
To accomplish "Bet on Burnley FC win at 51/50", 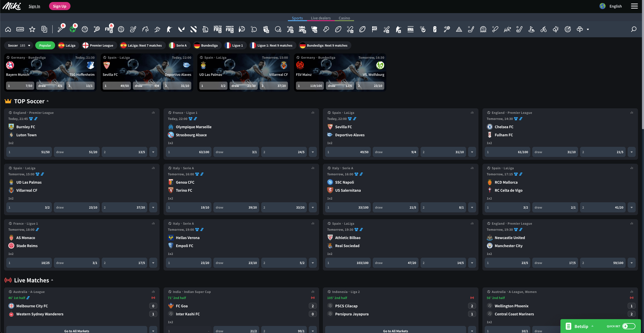I will (29, 152).
